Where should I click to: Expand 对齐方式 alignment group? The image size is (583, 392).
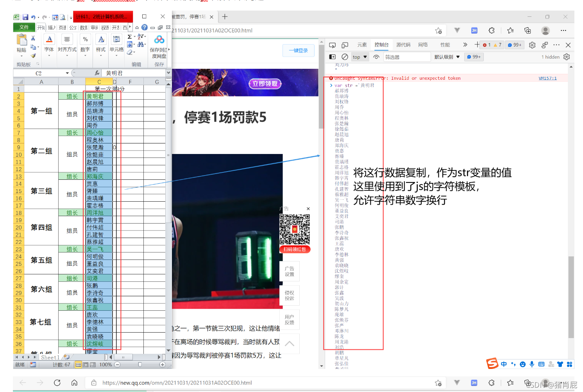pos(67,55)
